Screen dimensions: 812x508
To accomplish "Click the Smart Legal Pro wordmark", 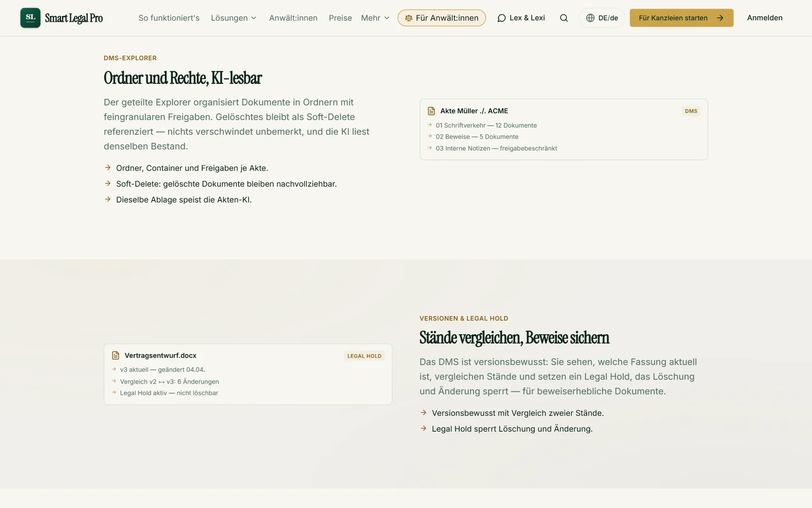I will point(74,18).
